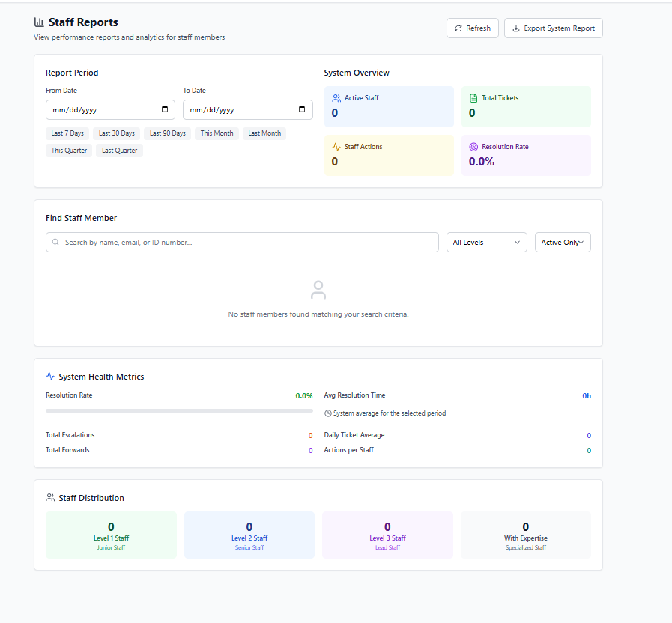Choose the This Month preset
The height and width of the screenshot is (623, 672).
pos(217,133)
